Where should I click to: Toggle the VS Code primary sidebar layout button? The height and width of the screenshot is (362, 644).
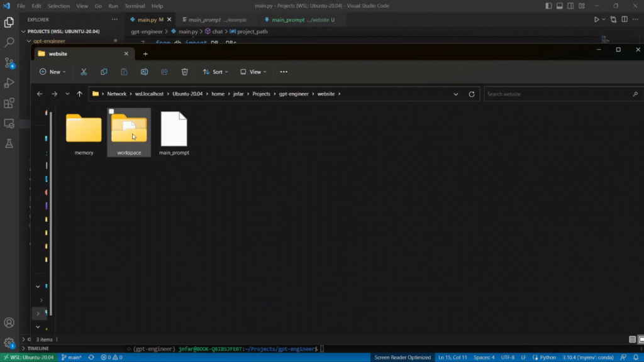[549, 6]
